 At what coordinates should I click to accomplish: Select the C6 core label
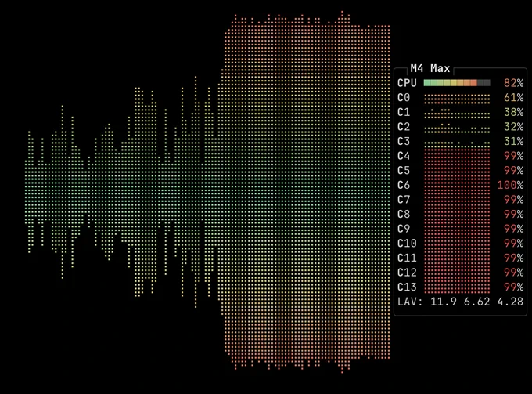pos(404,185)
